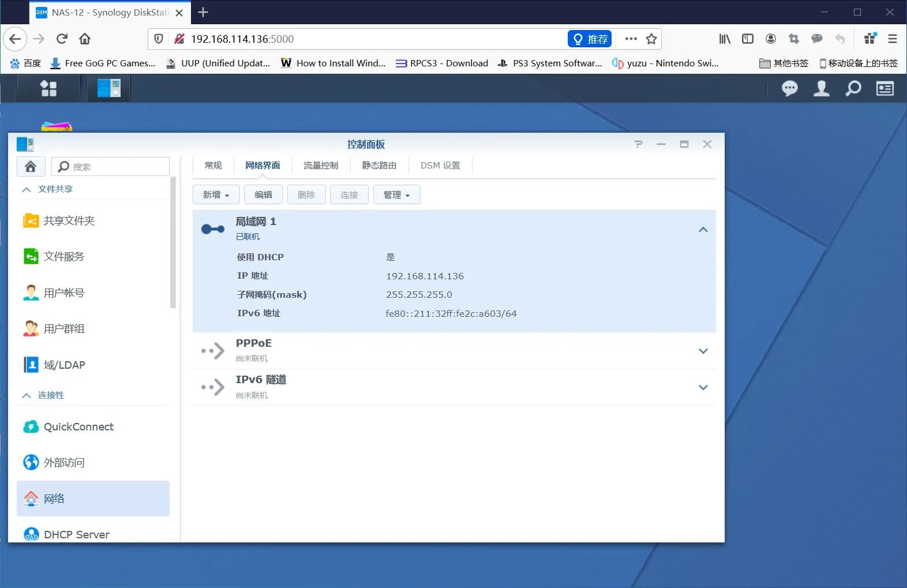This screenshot has height=588, width=907.
Task: Open Firefox account icon
Action: (771, 39)
